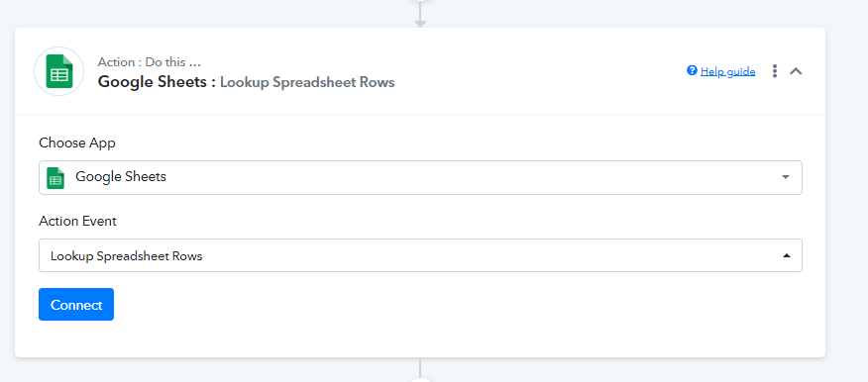Click the Lookup Spreadsheet Rows event field

420,255
